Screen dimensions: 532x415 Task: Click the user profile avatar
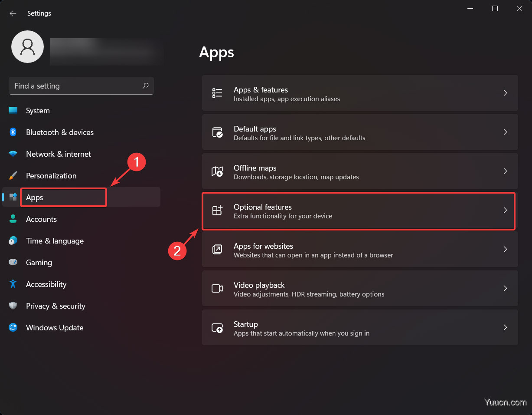tap(27, 46)
